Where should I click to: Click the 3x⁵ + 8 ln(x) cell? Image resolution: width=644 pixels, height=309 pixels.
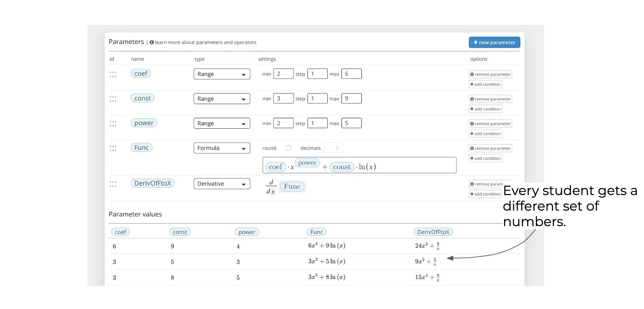tap(326, 277)
